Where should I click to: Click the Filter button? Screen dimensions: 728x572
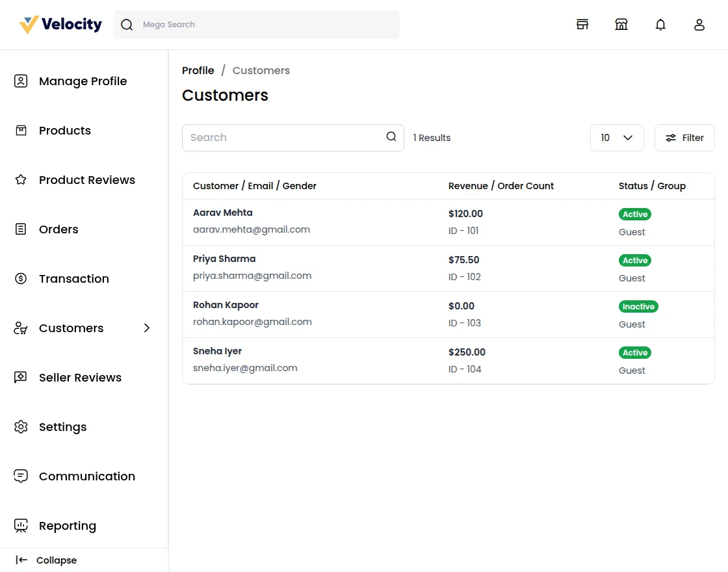click(x=684, y=138)
